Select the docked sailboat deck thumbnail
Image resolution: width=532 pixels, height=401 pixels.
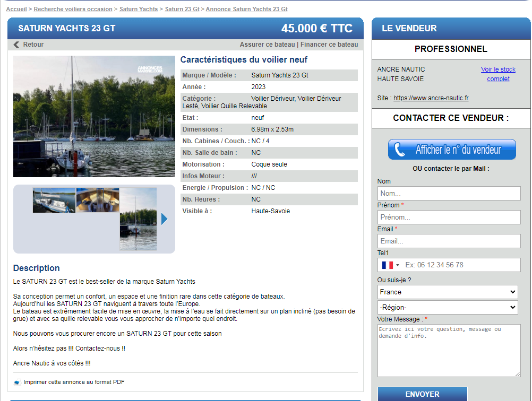[54, 200]
